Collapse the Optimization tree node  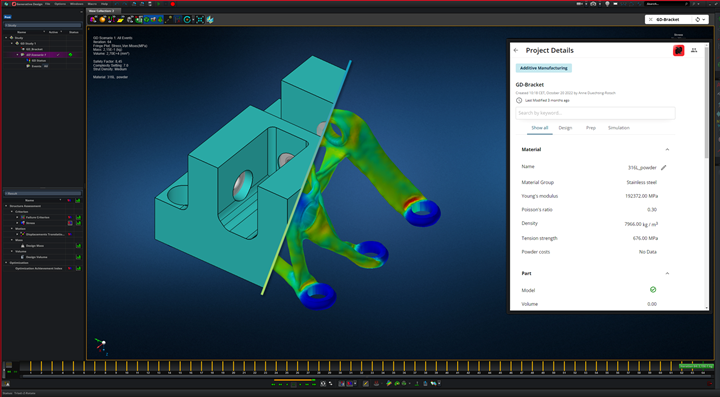pos(6,263)
